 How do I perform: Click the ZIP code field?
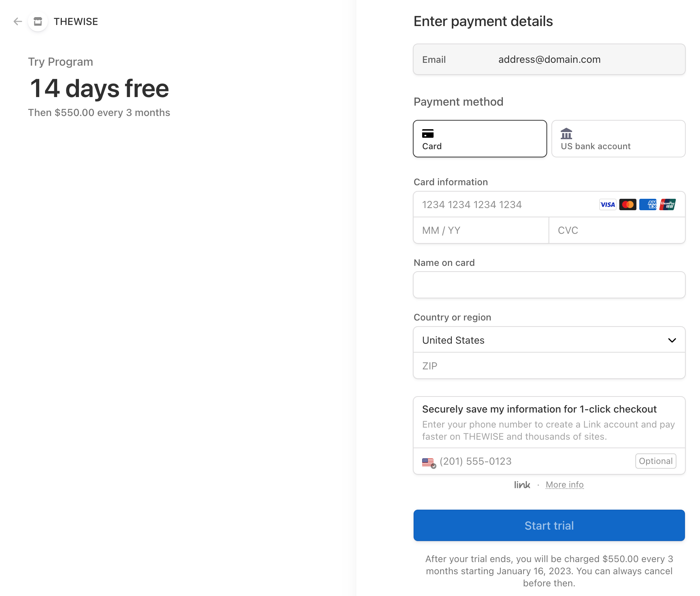(x=549, y=365)
